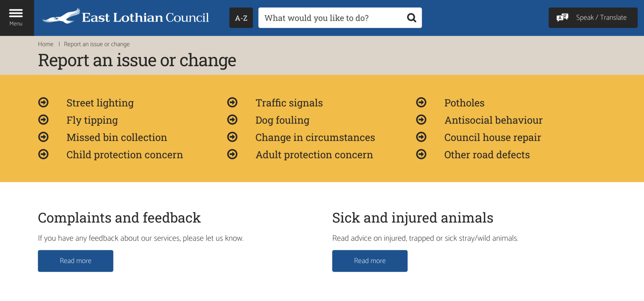Open Other road defects link
Image resolution: width=644 pixels, height=301 pixels.
[487, 155]
